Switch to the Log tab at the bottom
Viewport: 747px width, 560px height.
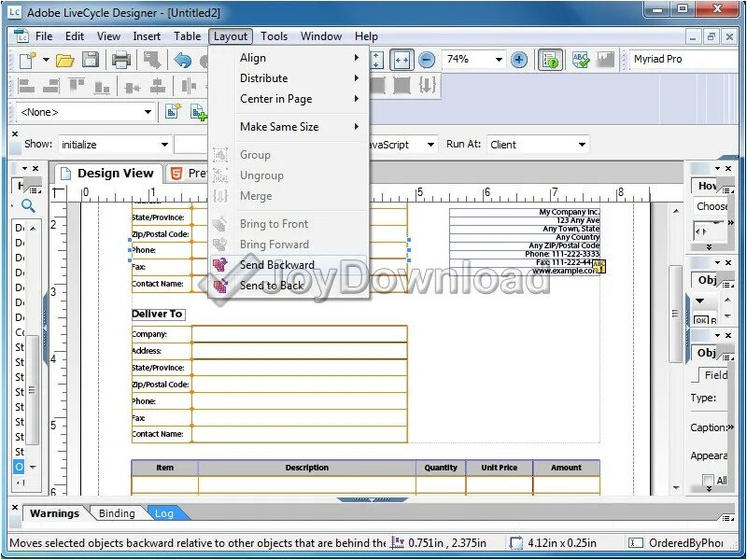click(165, 512)
